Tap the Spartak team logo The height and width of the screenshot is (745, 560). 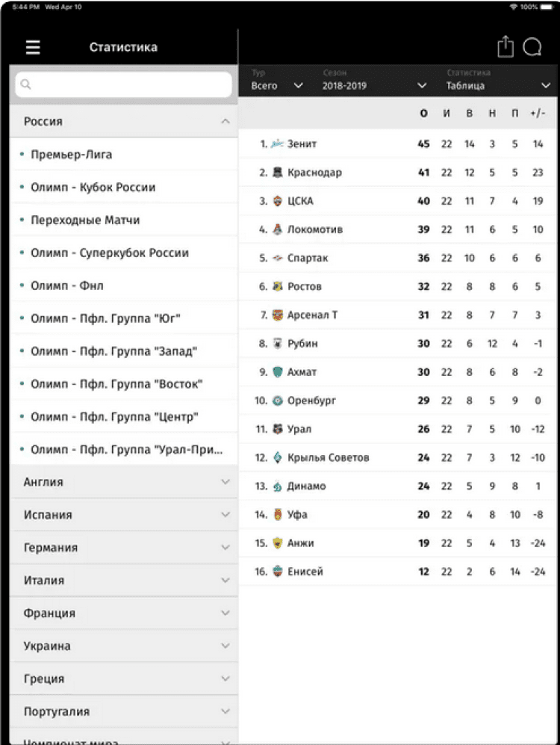(x=278, y=259)
